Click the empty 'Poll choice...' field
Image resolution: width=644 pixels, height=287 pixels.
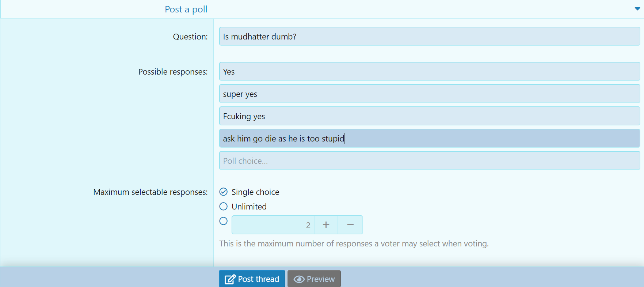tap(430, 161)
